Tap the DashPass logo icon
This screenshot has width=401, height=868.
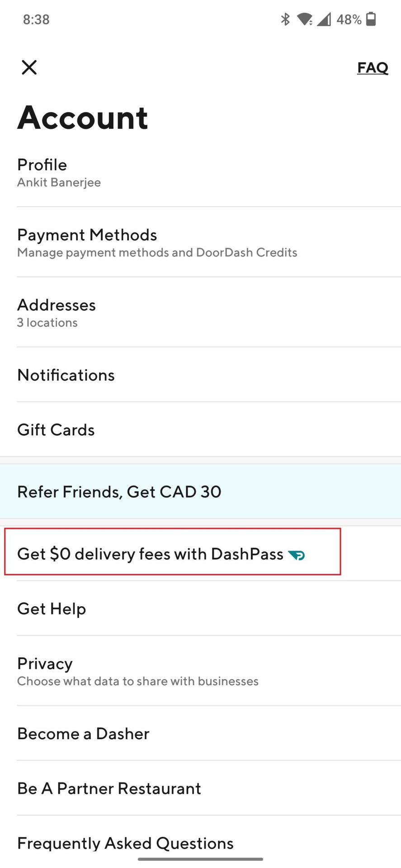click(x=297, y=555)
